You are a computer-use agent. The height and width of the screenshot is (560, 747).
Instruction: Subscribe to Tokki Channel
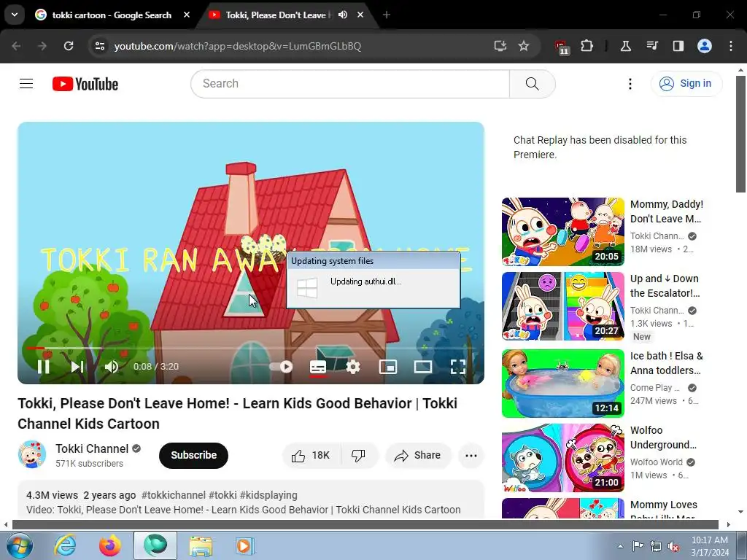coord(193,455)
